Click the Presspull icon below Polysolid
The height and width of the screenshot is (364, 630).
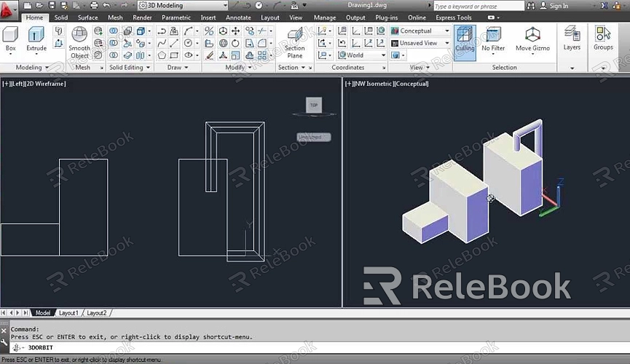click(x=59, y=43)
